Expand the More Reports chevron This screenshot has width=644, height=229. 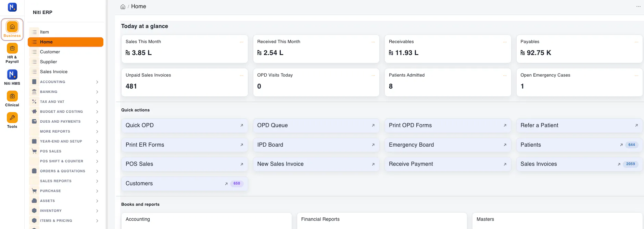tap(97, 132)
